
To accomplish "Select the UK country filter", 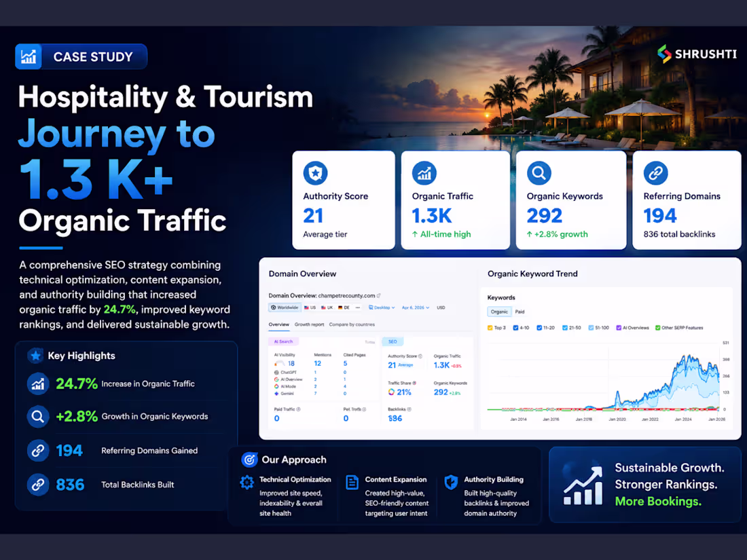I will point(327,307).
